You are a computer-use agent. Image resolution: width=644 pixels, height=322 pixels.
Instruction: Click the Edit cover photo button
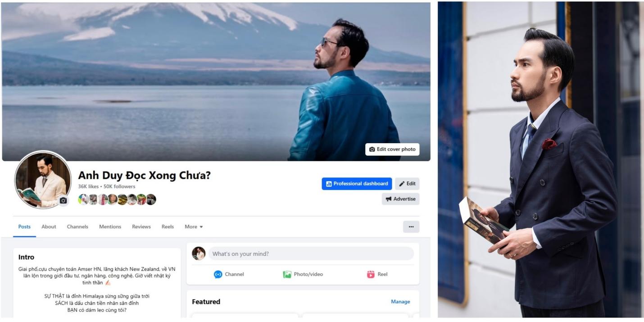pyautogui.click(x=392, y=149)
